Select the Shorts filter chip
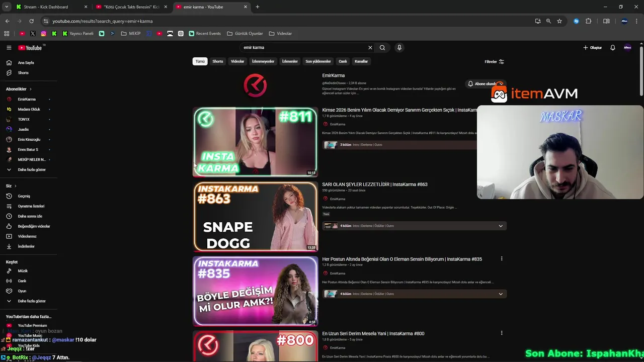Image resolution: width=644 pixels, height=362 pixels. tap(218, 61)
